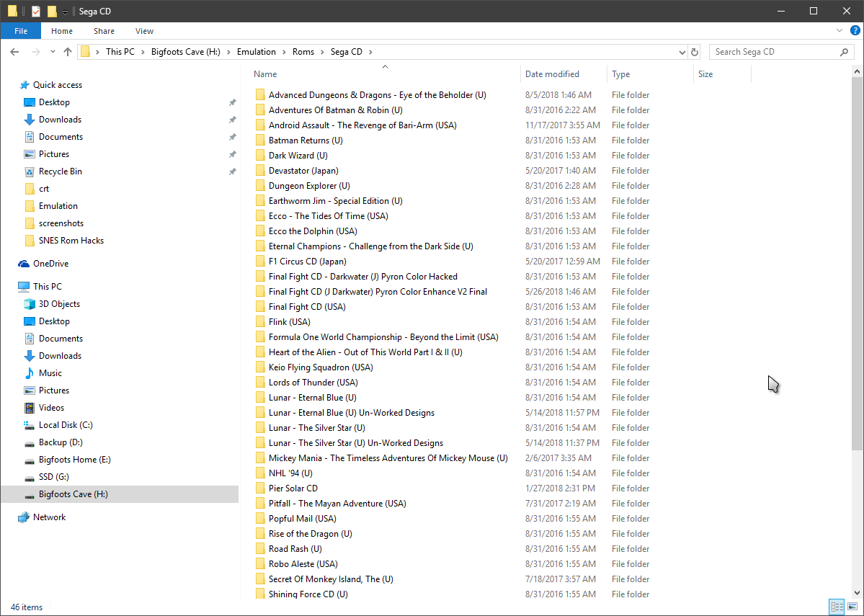The image size is (864, 616).
Task: Open Recycle Bin in Quick access
Action: 60,171
